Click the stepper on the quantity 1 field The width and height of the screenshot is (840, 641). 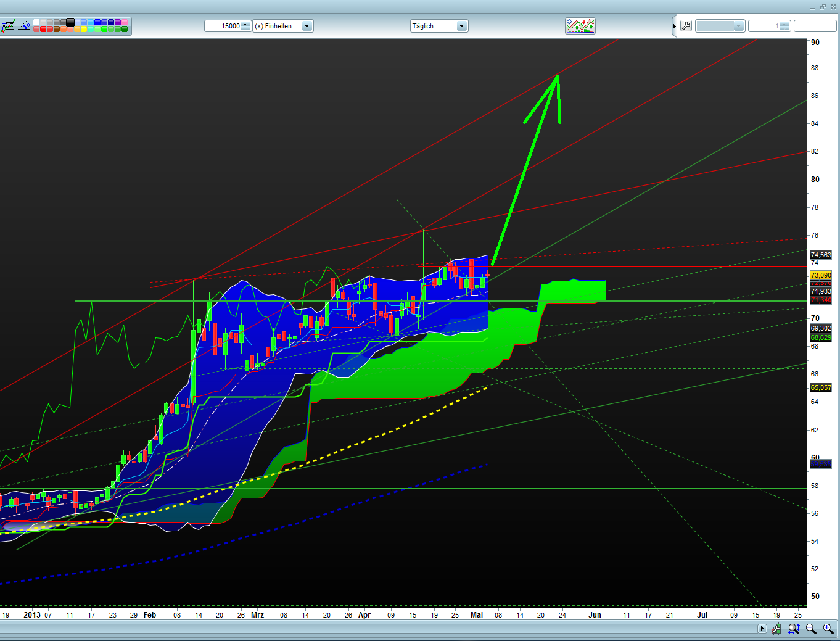784,26
